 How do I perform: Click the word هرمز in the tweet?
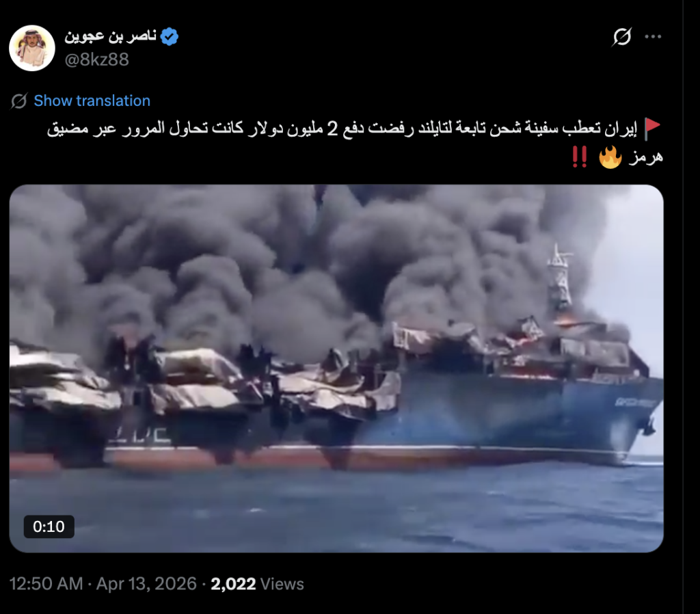point(645,157)
